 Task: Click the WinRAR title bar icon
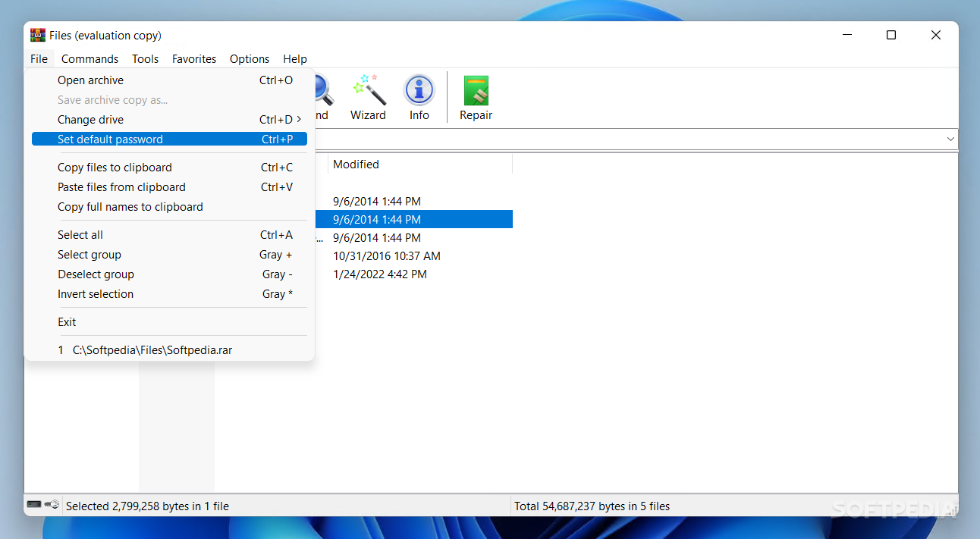(38, 35)
